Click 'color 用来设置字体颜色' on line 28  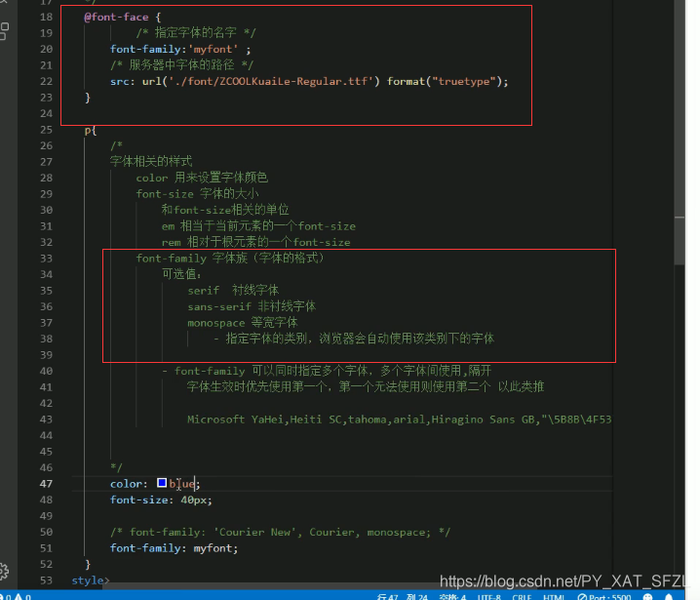pyautogui.click(x=202, y=178)
